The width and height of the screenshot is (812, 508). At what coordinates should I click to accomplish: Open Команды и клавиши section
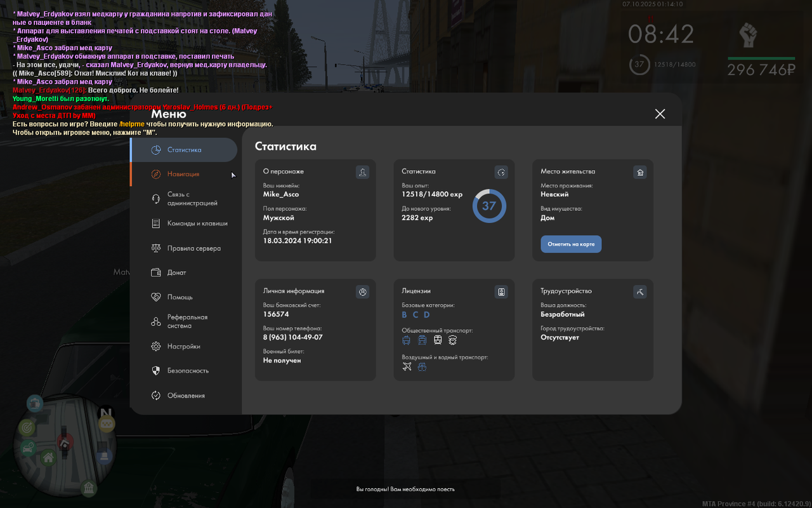(x=184, y=224)
